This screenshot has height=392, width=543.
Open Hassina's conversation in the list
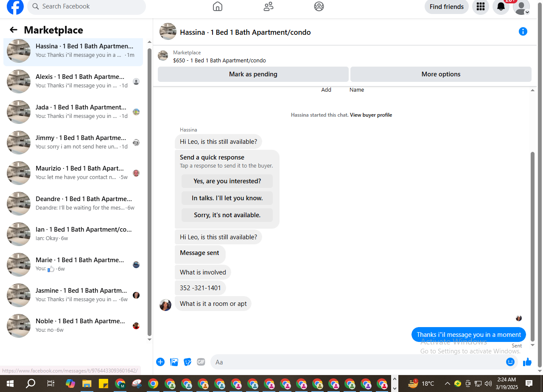click(73, 51)
